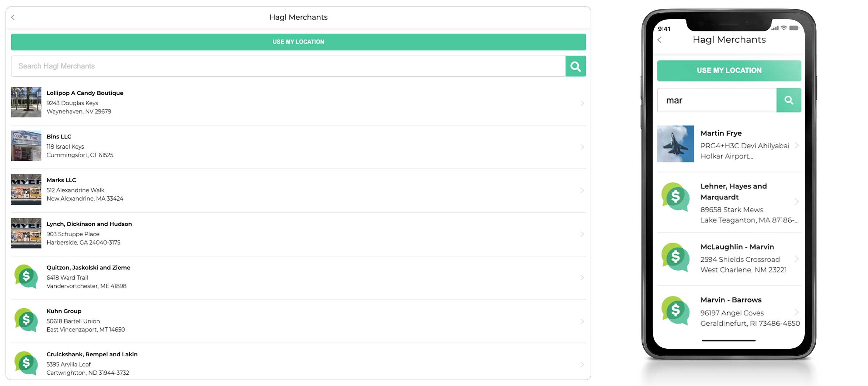Tap USE MY LOCATION on the phone
Image resolution: width=868 pixels, height=386 pixels.
pyautogui.click(x=729, y=71)
